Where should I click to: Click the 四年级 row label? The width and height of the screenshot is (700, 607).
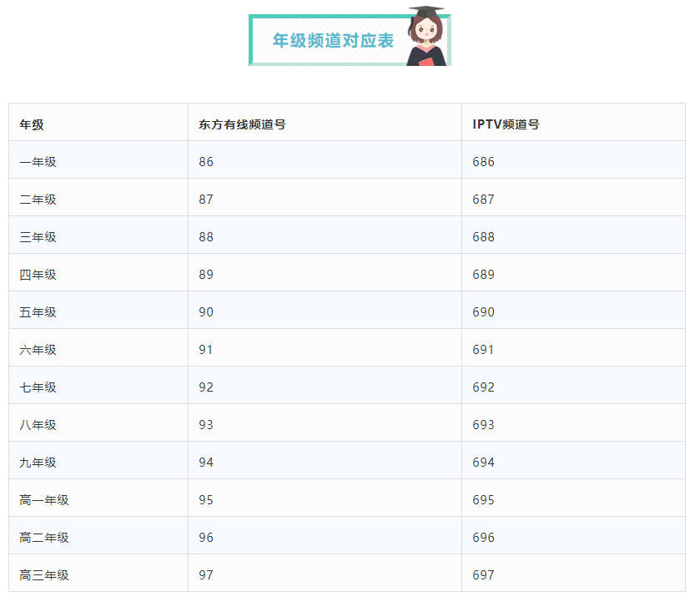(x=38, y=274)
